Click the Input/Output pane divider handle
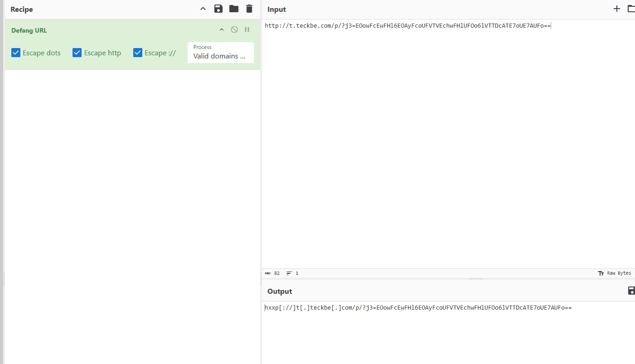Image resolution: width=635 pixels, height=364 pixels. (x=475, y=279)
